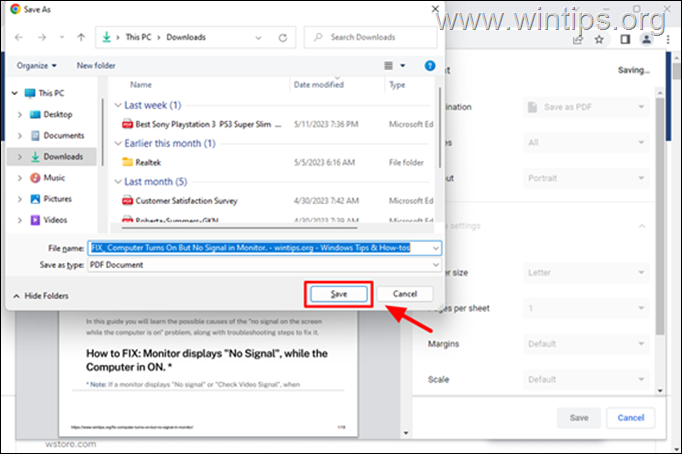Open the view options dropdown arrow
The width and height of the screenshot is (682, 454).
pyautogui.click(x=403, y=66)
